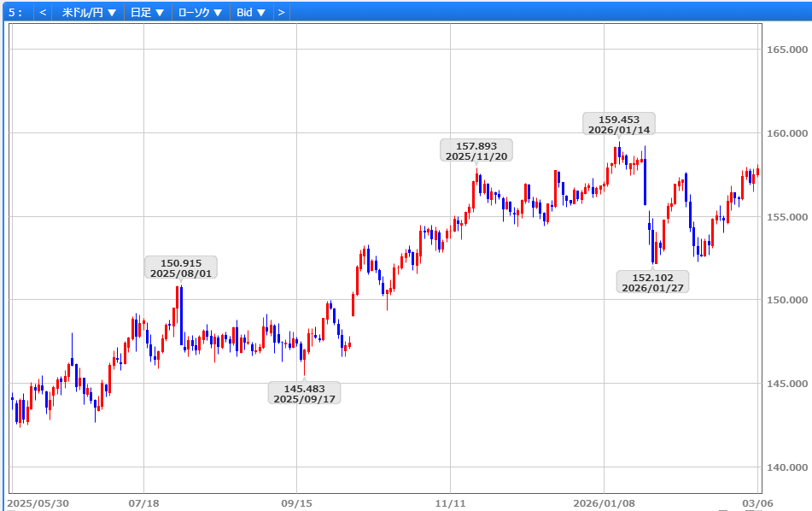Click the 165.000 price axis label
The image size is (812, 511).
(x=786, y=50)
